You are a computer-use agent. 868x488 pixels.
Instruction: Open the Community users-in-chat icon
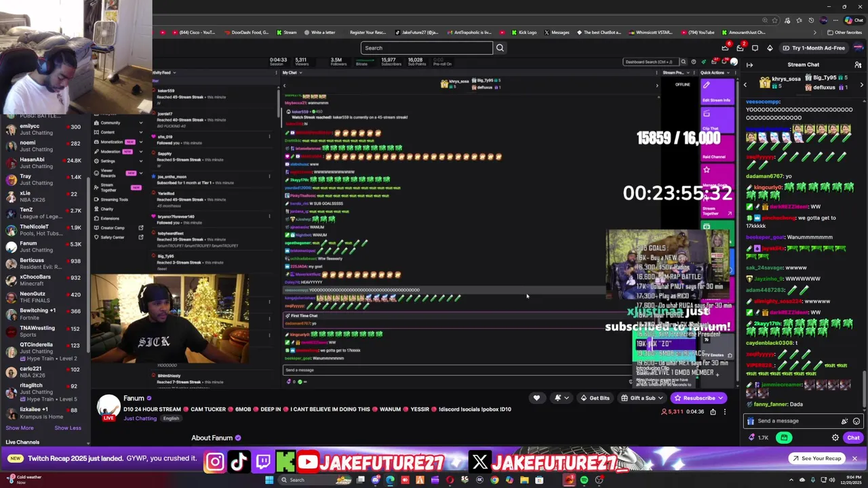858,65
